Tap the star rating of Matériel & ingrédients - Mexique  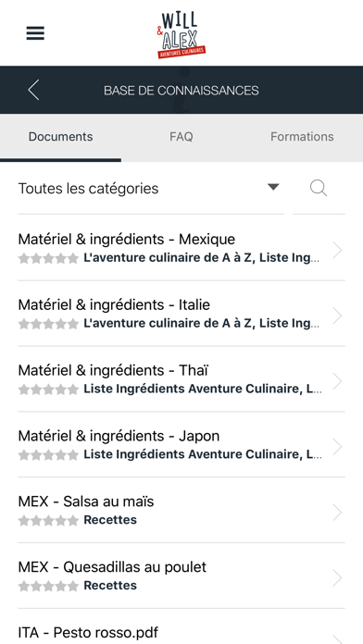pos(48,258)
